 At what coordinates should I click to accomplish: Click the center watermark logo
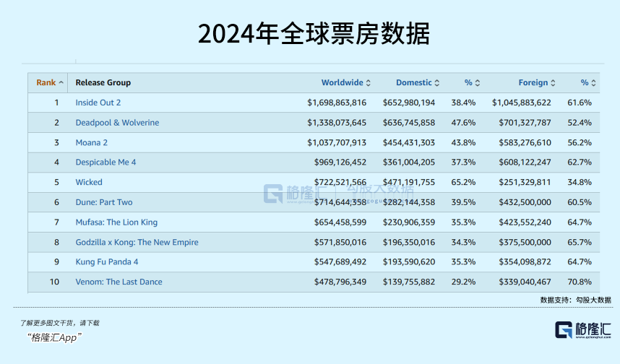[x=275, y=193]
